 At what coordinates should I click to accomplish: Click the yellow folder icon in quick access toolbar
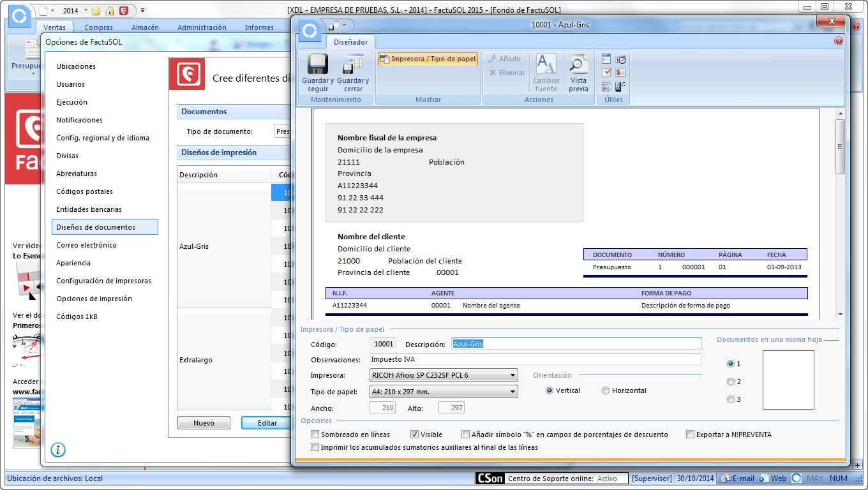click(96, 11)
